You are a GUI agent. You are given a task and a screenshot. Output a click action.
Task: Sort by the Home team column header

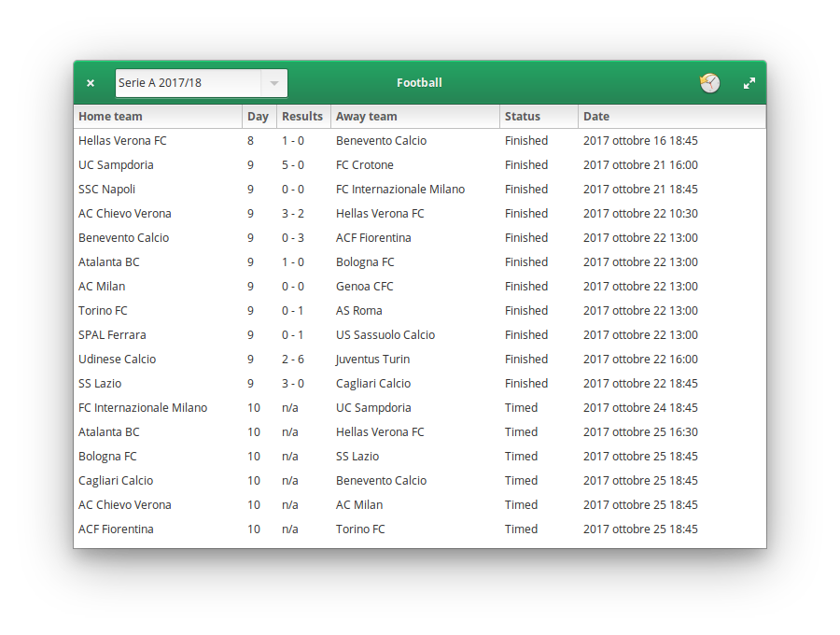coord(158,117)
